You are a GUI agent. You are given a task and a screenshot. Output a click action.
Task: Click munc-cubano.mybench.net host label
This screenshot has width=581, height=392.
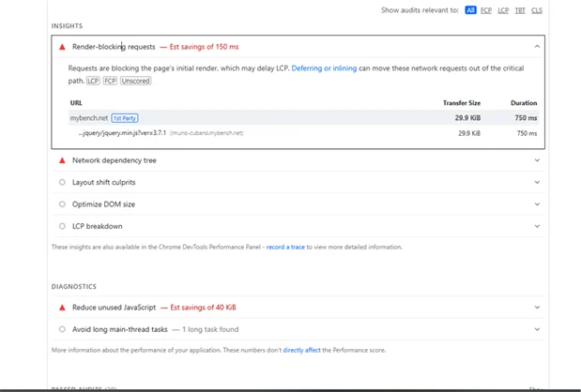(x=206, y=133)
